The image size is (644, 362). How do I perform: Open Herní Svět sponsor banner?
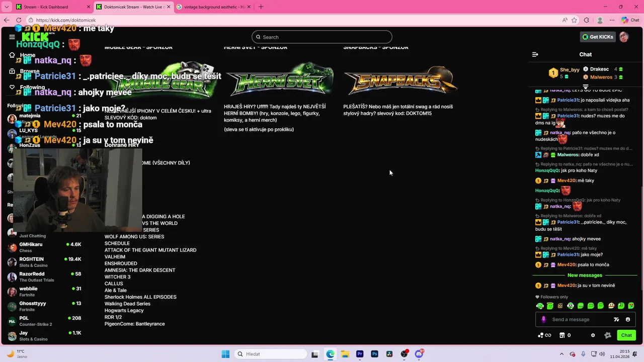(280, 80)
